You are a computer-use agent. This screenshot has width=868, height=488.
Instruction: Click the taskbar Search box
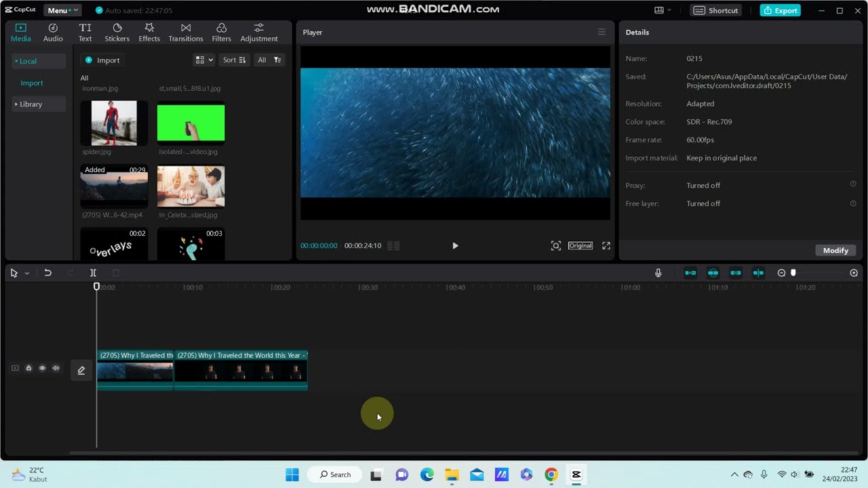pos(336,474)
